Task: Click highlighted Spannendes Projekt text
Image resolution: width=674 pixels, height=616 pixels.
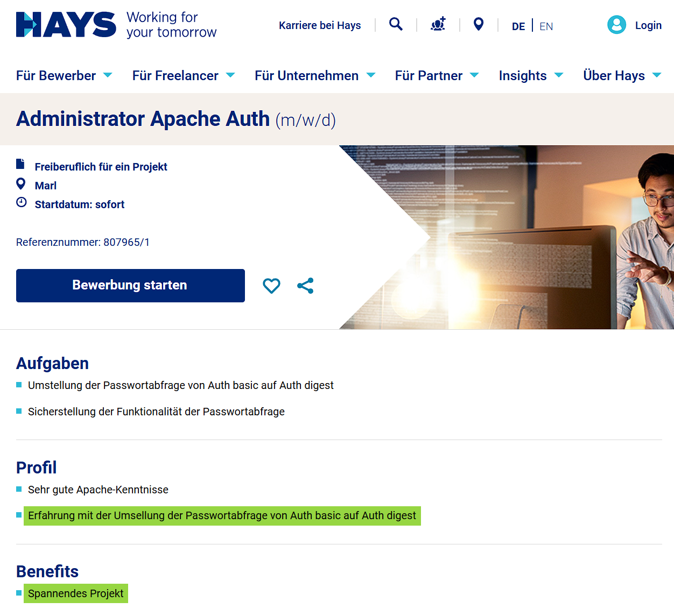Action: [76, 593]
